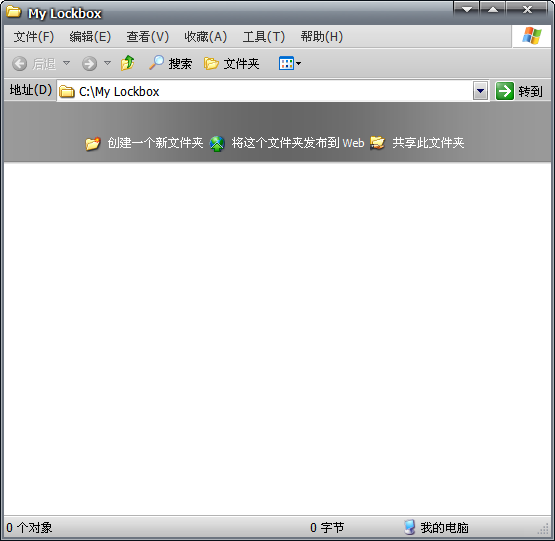Click the 0 字节 status text
The image size is (555, 541).
pyautogui.click(x=327, y=528)
